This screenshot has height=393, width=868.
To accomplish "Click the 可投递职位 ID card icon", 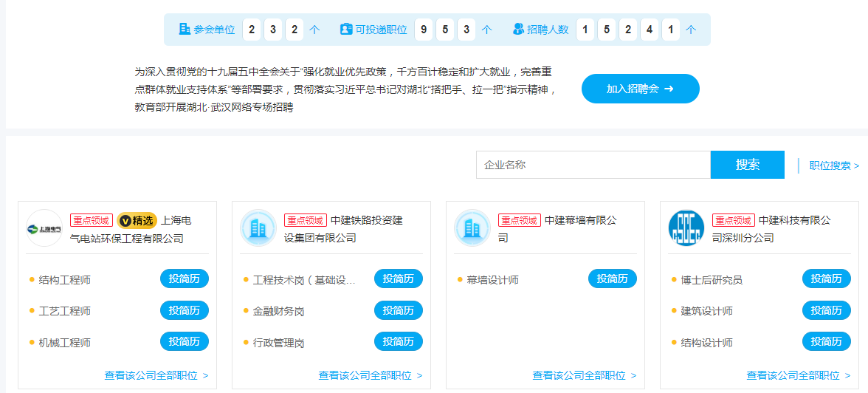I will tap(346, 30).
